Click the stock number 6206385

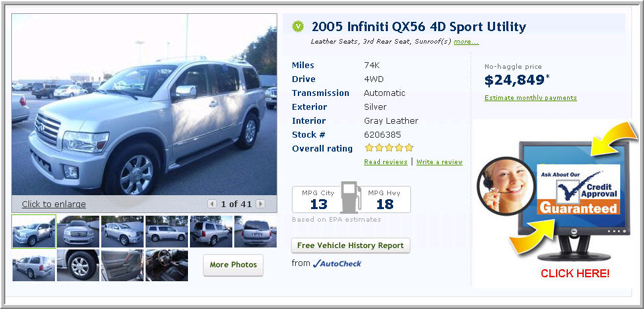click(383, 134)
